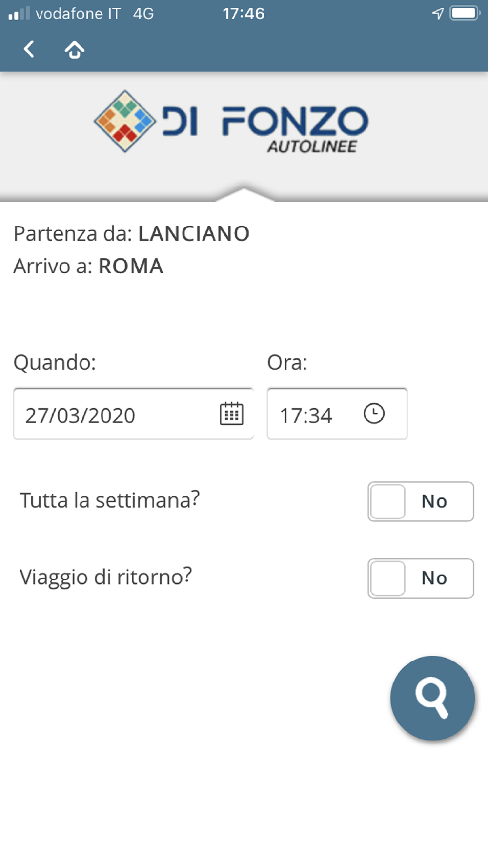Screen dimensions: 488x868
Task: Tap the signal strength bars
Action: pos(19,14)
